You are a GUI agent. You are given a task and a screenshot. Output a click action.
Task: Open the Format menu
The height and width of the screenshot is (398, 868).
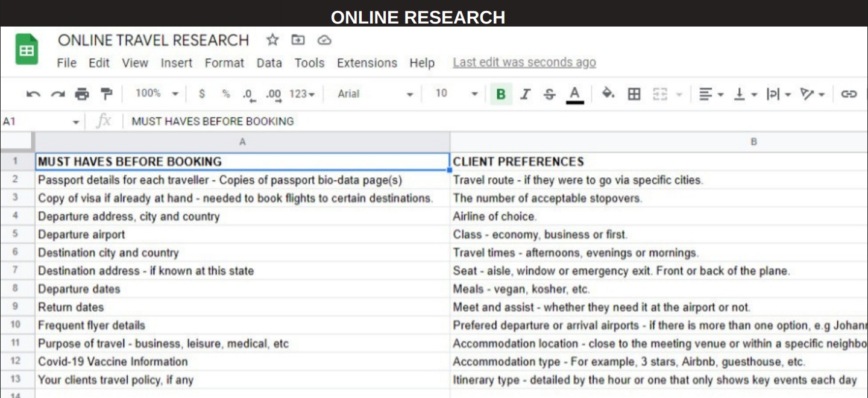(224, 63)
